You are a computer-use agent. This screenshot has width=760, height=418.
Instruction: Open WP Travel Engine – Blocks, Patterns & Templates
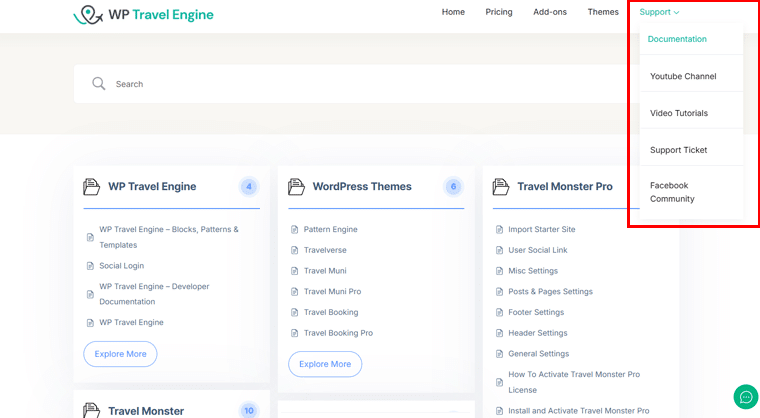pos(169,237)
